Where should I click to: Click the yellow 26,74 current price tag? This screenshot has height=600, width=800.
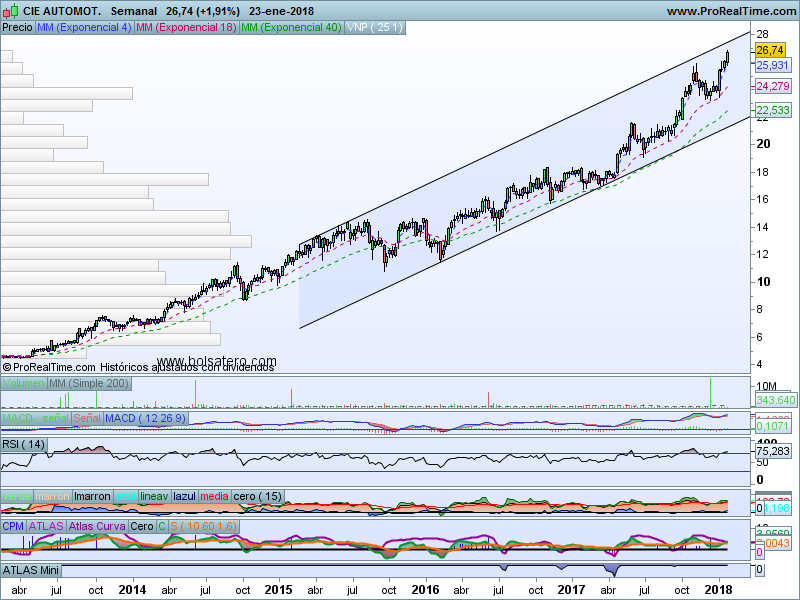[x=768, y=50]
